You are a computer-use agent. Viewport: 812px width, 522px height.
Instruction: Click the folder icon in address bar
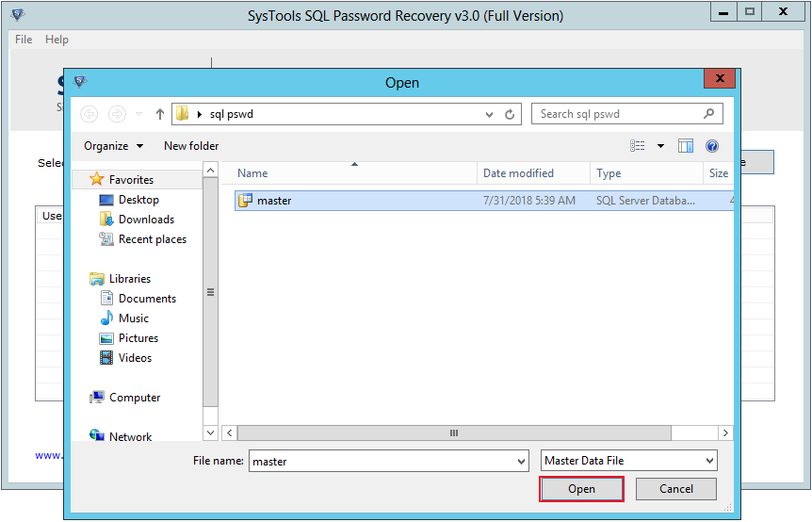[x=183, y=113]
